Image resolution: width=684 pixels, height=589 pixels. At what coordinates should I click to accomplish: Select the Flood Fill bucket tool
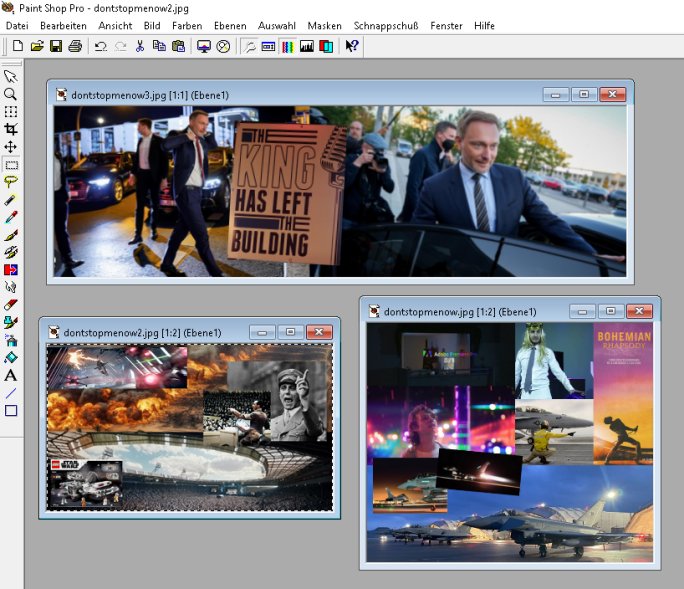tap(11, 357)
